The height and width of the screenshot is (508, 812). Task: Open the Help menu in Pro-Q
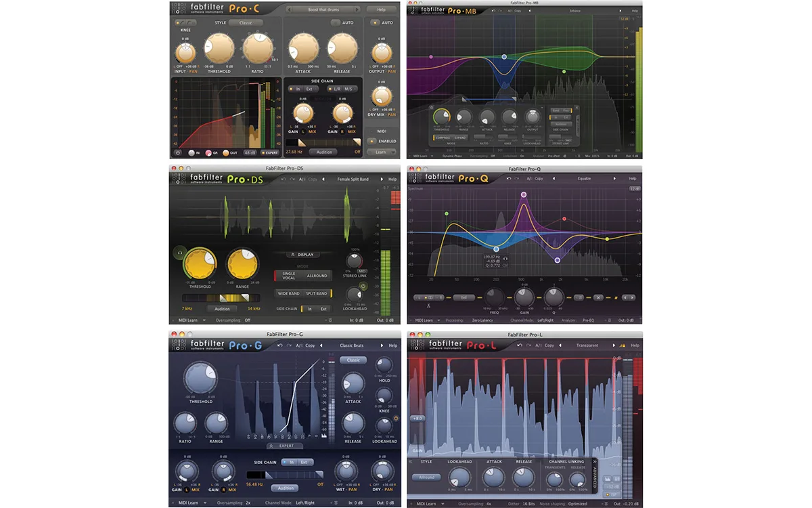pyautogui.click(x=633, y=179)
